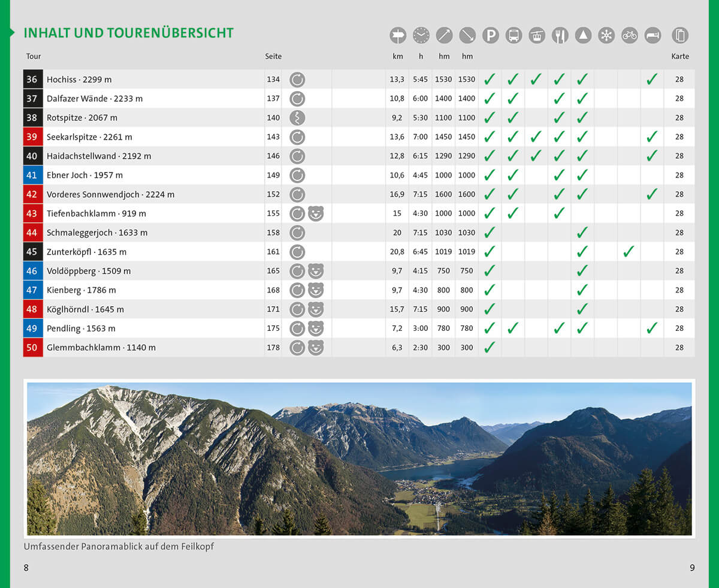This screenshot has height=588, width=719.
Task: Click the family face icon for Voldöppberg
Action: pos(316,271)
